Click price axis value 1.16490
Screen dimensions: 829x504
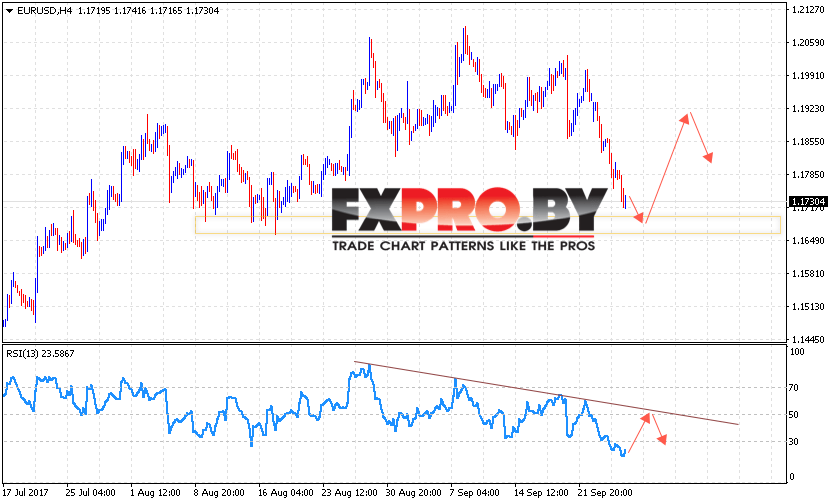click(808, 241)
